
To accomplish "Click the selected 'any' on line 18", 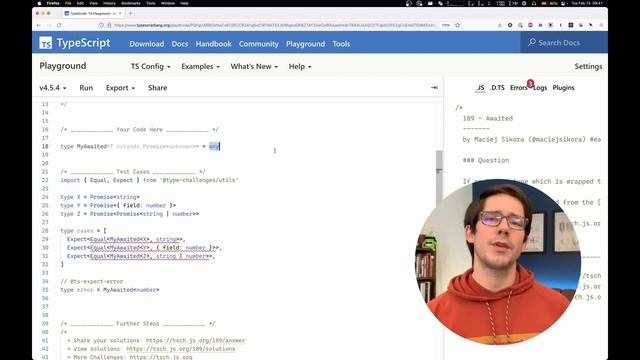I will tap(214, 146).
